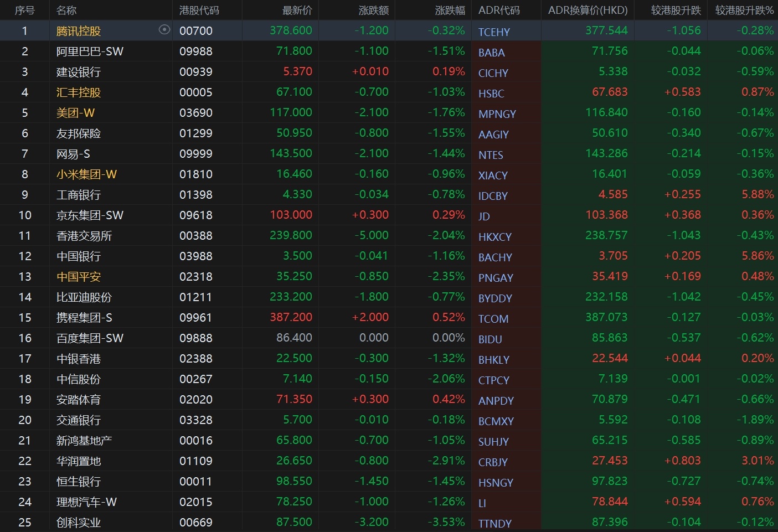The width and height of the screenshot is (778, 532).
Task: Click stock code 00700 for Tencent
Action: (x=196, y=31)
